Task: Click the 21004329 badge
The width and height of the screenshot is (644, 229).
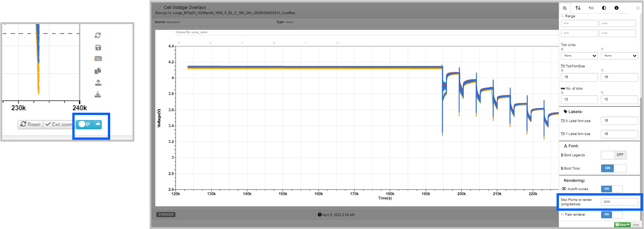Action: coord(166,214)
